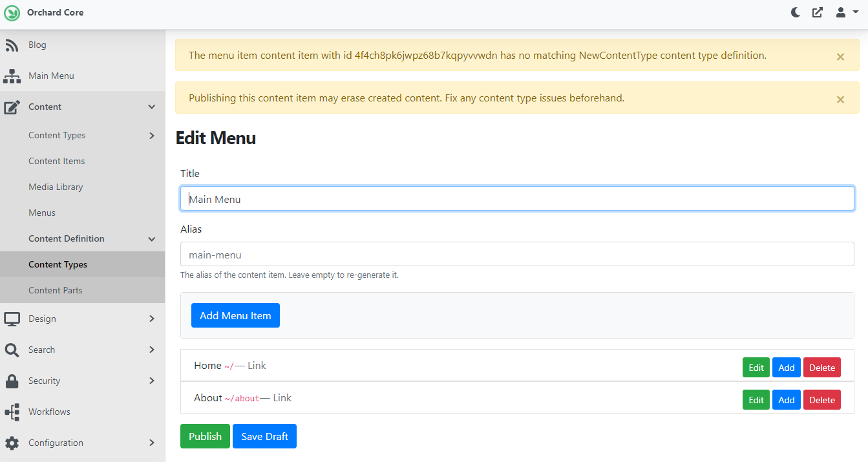
Task: Delete the Home menu item
Action: [x=822, y=368]
